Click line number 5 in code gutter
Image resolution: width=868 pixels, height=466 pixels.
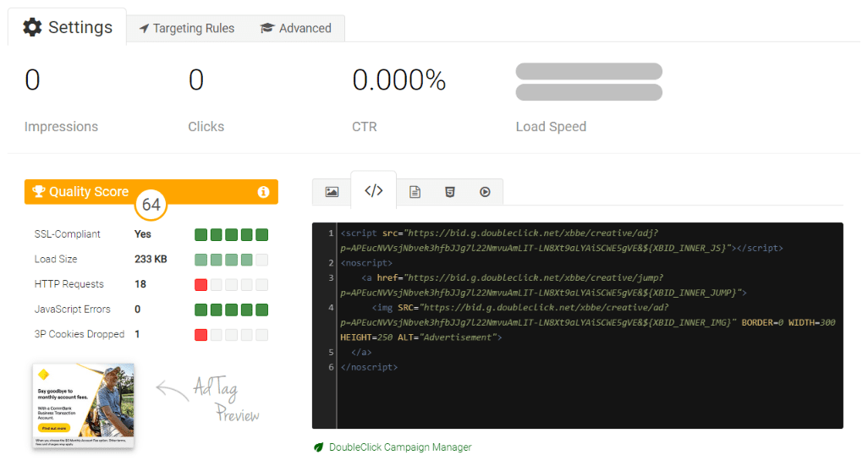point(331,352)
